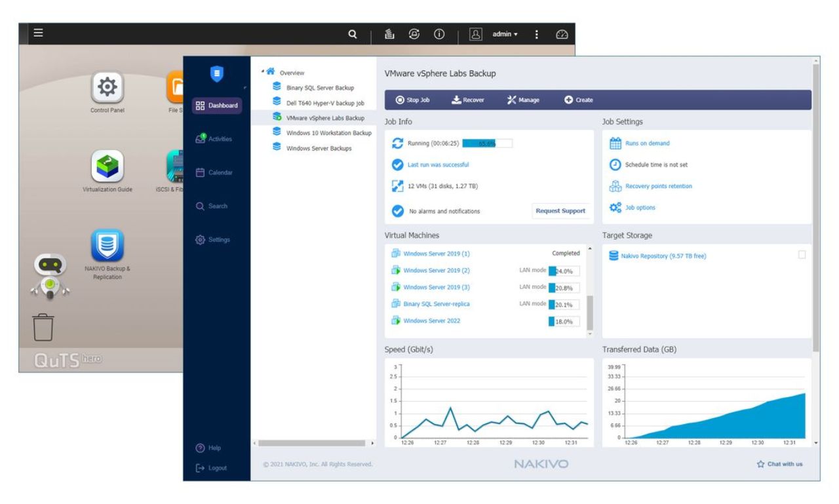
Task: Open Windows Server 2019 (2) VM link
Action: coord(436,271)
